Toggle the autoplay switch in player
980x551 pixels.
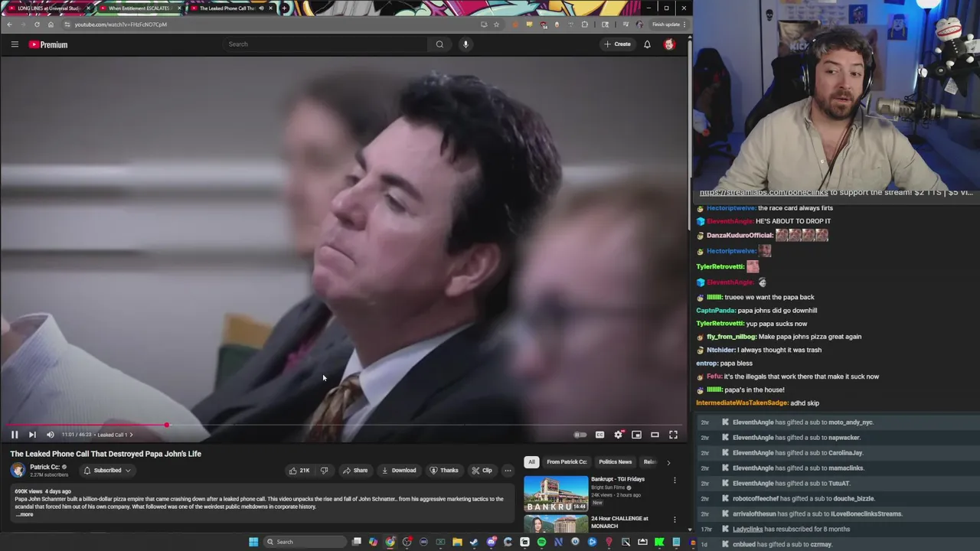coord(580,435)
